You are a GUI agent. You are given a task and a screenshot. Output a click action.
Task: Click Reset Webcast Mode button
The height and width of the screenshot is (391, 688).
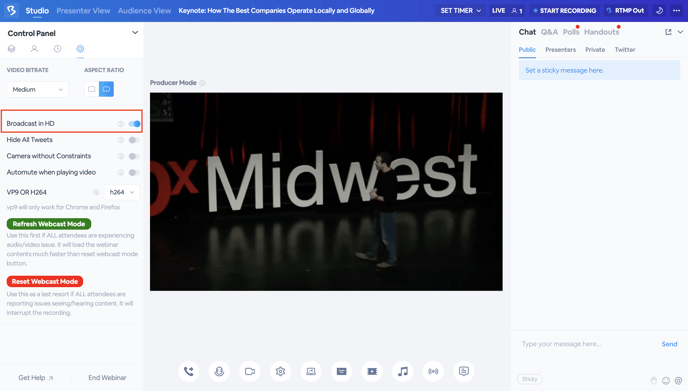(x=45, y=281)
